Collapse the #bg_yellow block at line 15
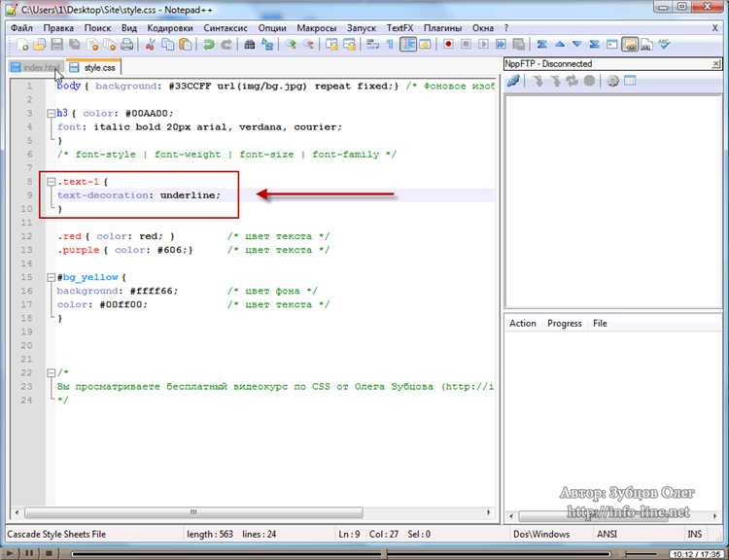The height and width of the screenshot is (560, 729). point(52,278)
